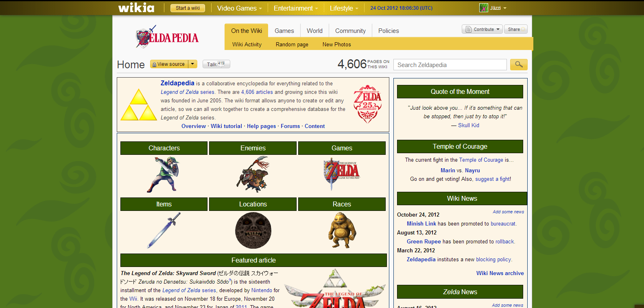This screenshot has width=644, height=308.
Task: Expand the View source dropdown arrow
Action: pos(193,64)
